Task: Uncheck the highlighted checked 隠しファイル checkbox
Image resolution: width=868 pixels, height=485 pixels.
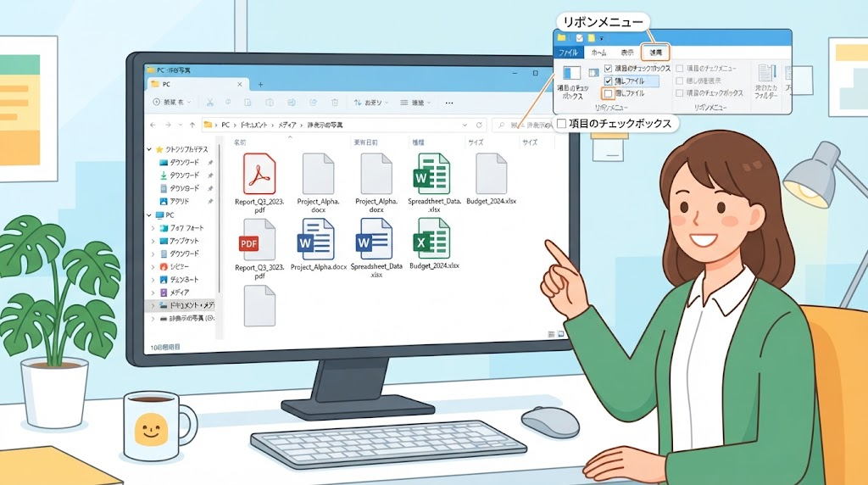Action: [x=608, y=81]
